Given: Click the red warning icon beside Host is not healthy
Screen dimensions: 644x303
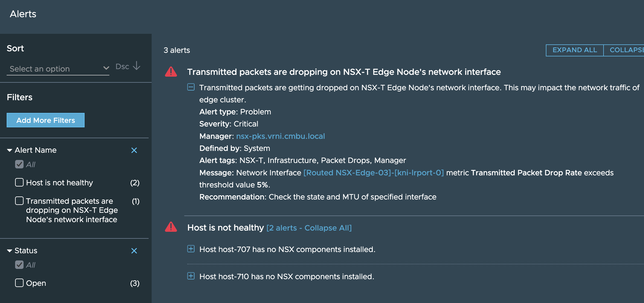Looking at the screenshot, I should coord(171,227).
